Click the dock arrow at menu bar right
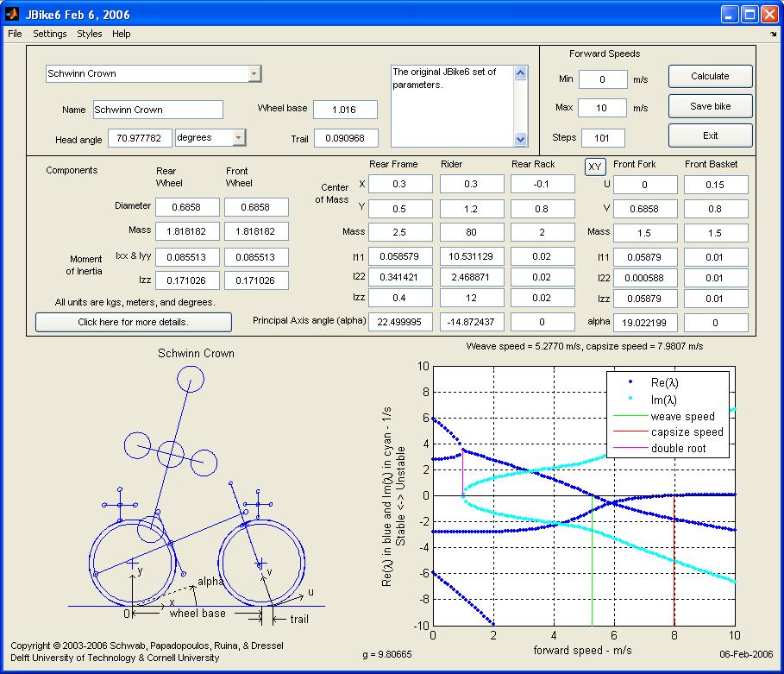 point(774,35)
